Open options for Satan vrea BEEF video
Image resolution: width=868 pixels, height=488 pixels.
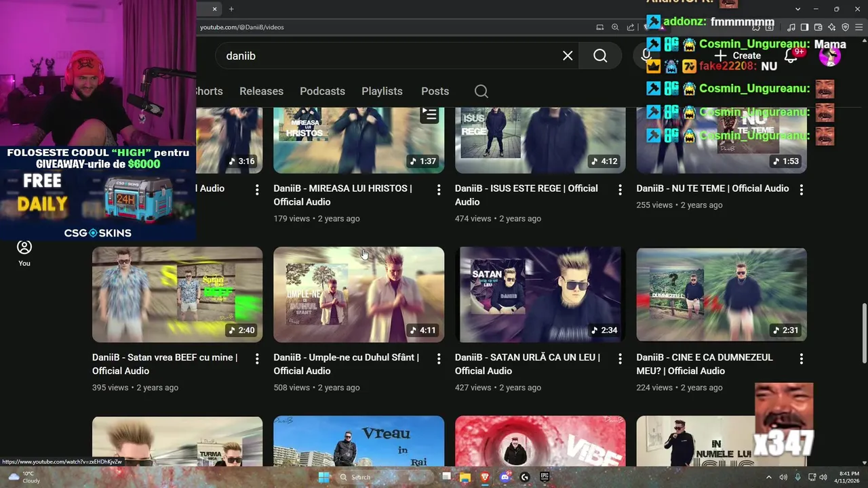click(x=257, y=359)
